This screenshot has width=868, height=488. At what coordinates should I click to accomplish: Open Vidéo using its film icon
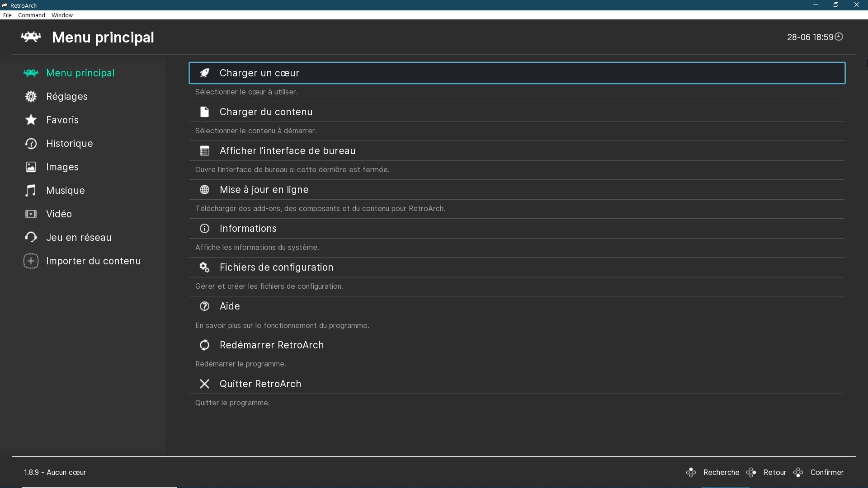click(30, 214)
